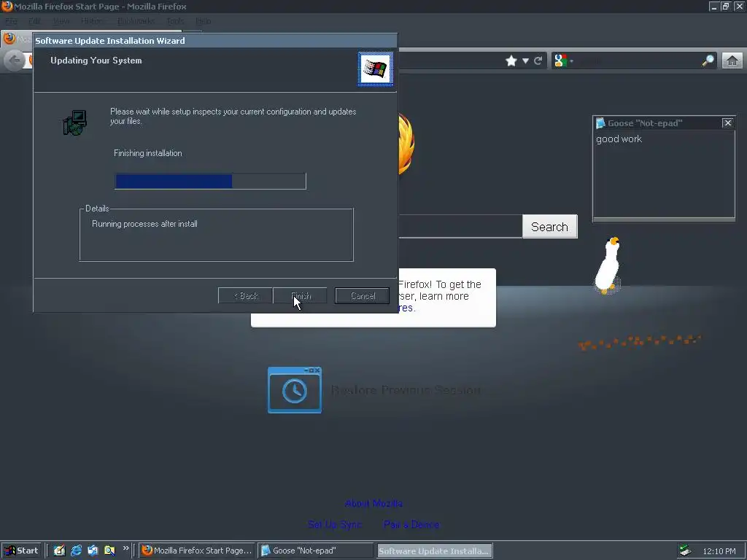Click the good work text in Not-epad
Screen dimensions: 747x560
[x=619, y=139]
